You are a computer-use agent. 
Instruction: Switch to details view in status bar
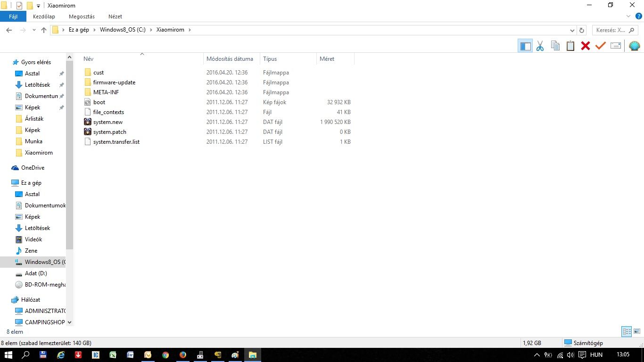tap(627, 331)
